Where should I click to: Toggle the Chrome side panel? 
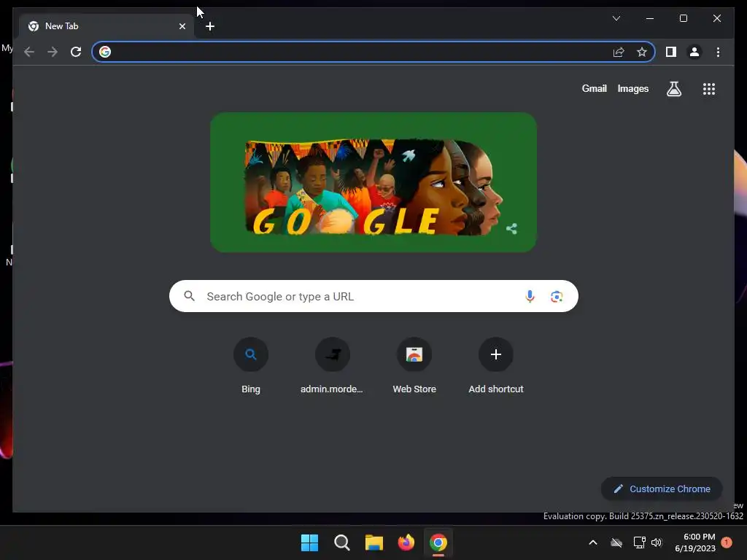click(x=671, y=52)
